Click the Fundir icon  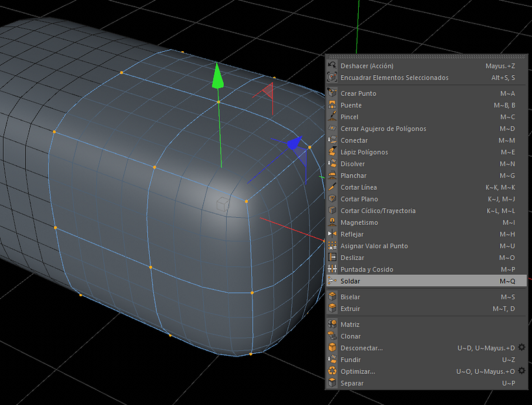point(332,360)
